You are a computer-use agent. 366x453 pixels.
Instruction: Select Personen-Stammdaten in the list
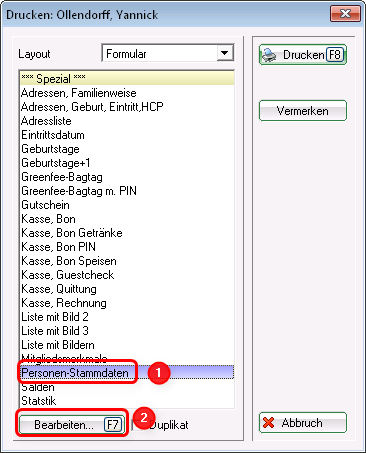(127, 372)
